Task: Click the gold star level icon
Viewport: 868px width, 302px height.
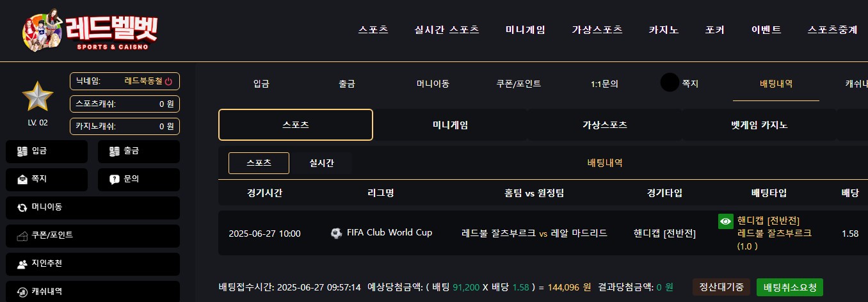Action: tap(38, 97)
